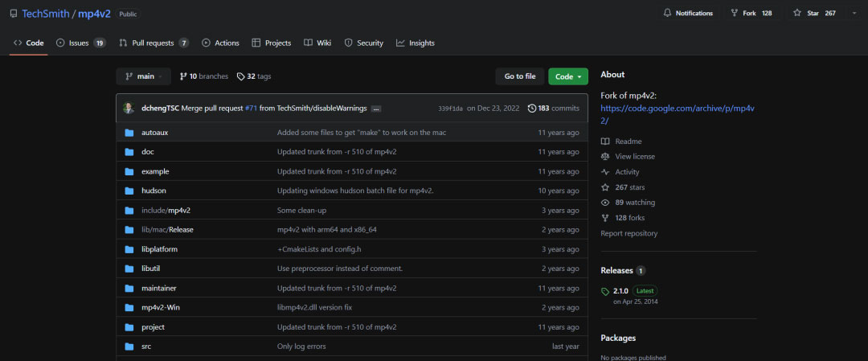The height and width of the screenshot is (361, 868).
Task: Click the scale icon for View license
Action: (605, 157)
